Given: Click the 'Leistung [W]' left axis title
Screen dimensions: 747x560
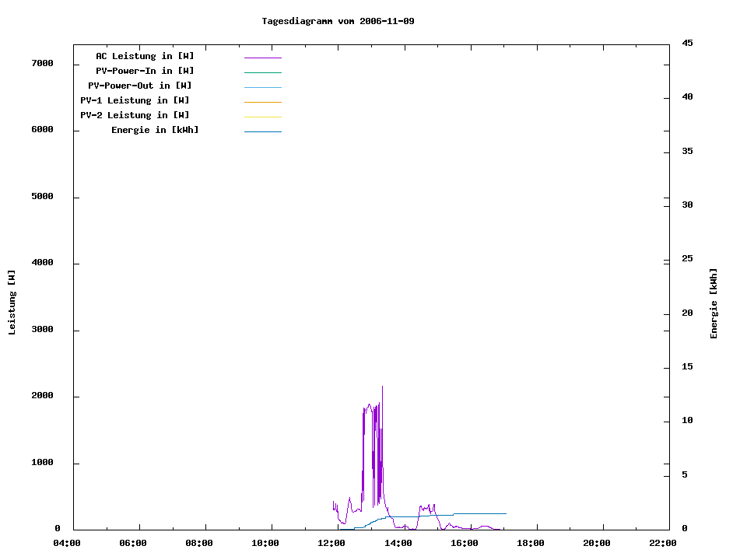Looking at the screenshot, I should pos(12,303).
